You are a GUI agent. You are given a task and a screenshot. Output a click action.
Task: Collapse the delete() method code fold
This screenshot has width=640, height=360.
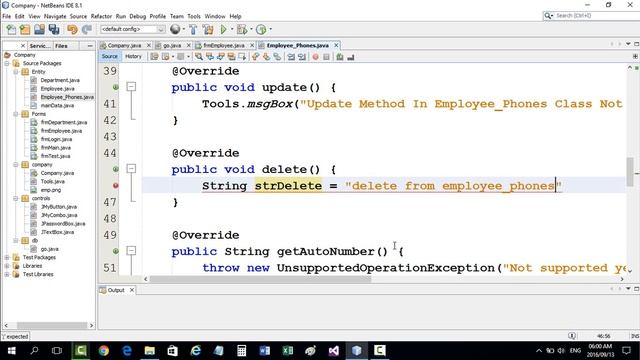(131, 169)
